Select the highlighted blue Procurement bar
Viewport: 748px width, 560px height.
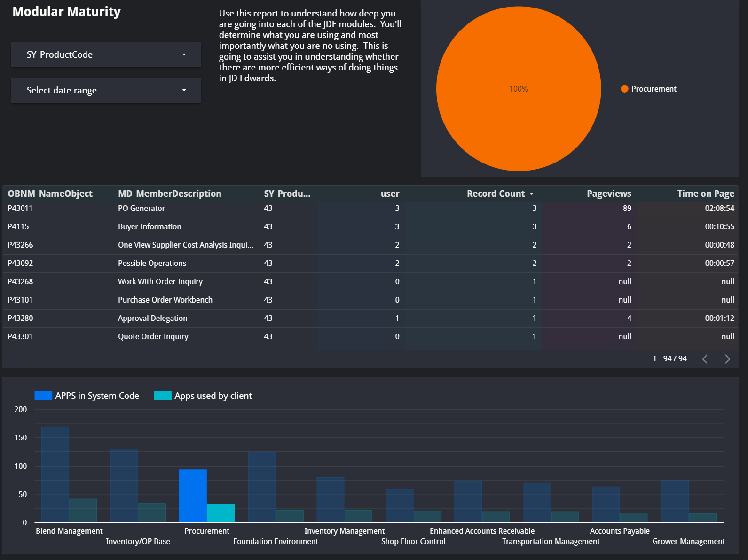193,496
